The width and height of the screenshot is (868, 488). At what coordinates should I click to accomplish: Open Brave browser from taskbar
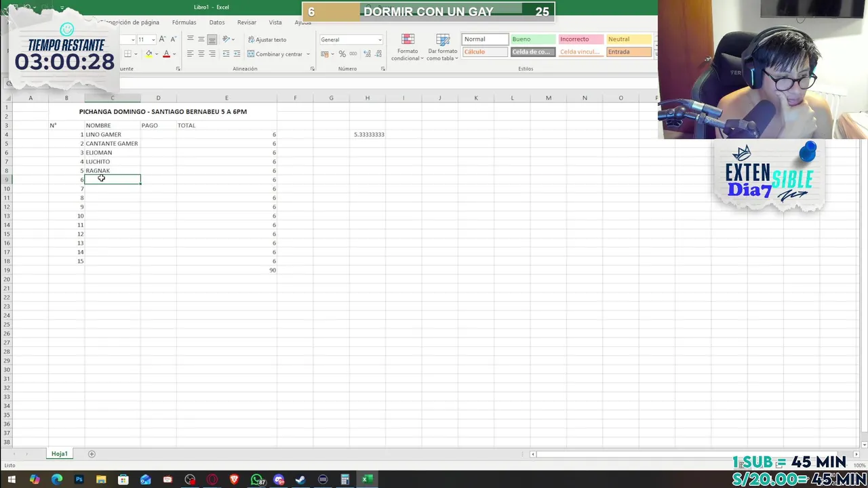[x=234, y=480]
